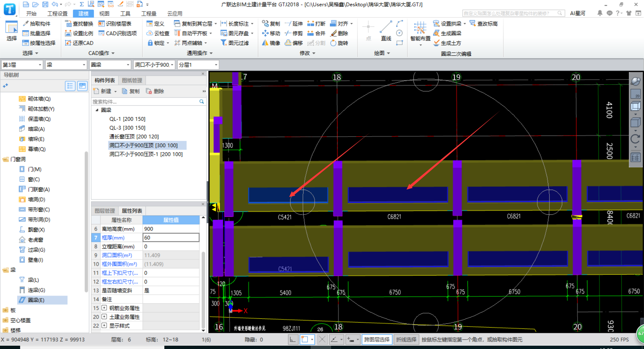Open the component type dropdown 圈梁

coord(110,65)
